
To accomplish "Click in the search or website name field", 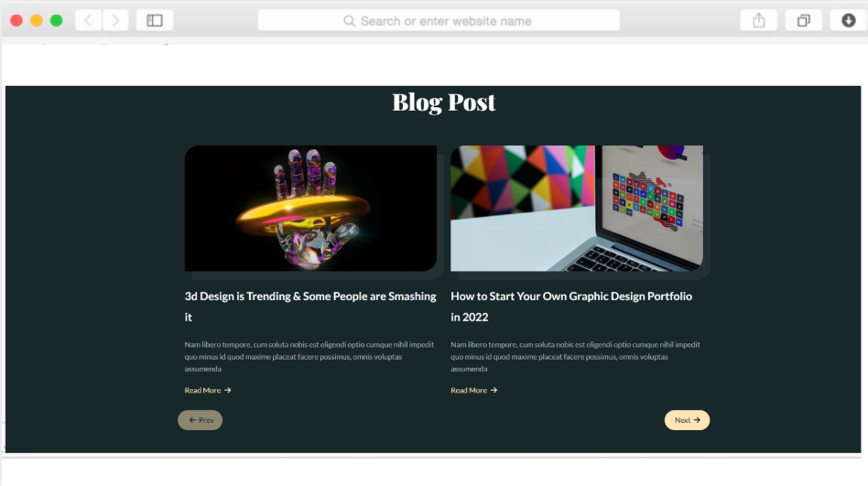I will tap(439, 21).
